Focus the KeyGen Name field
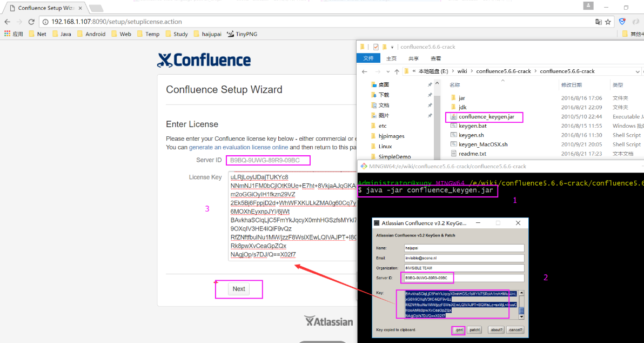 [x=464, y=248]
